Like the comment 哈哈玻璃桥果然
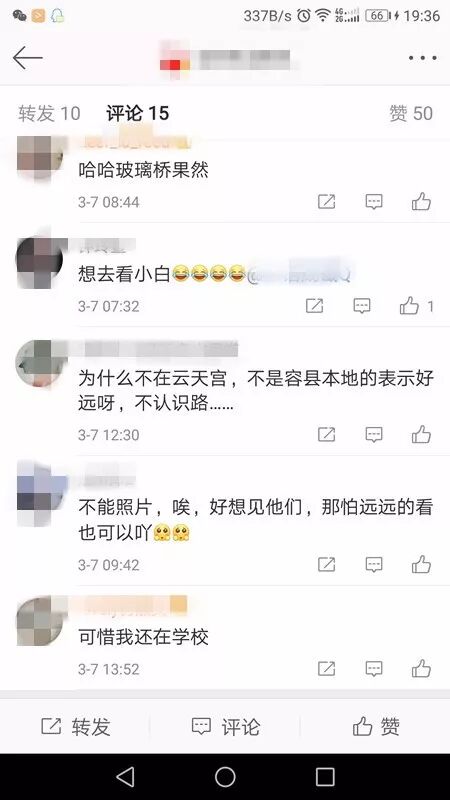Viewport: 450px width, 800px height. [421, 202]
